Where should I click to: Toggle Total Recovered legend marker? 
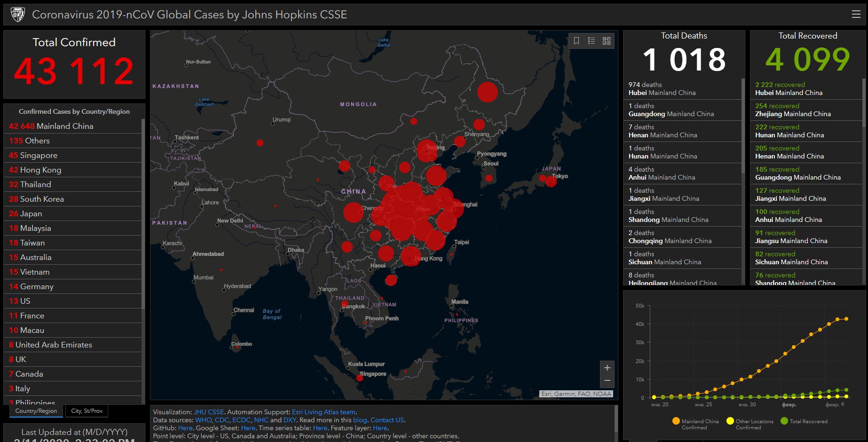point(784,421)
